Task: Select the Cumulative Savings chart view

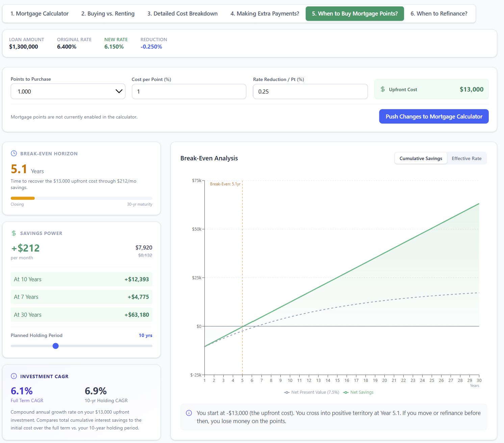Action: point(421,158)
